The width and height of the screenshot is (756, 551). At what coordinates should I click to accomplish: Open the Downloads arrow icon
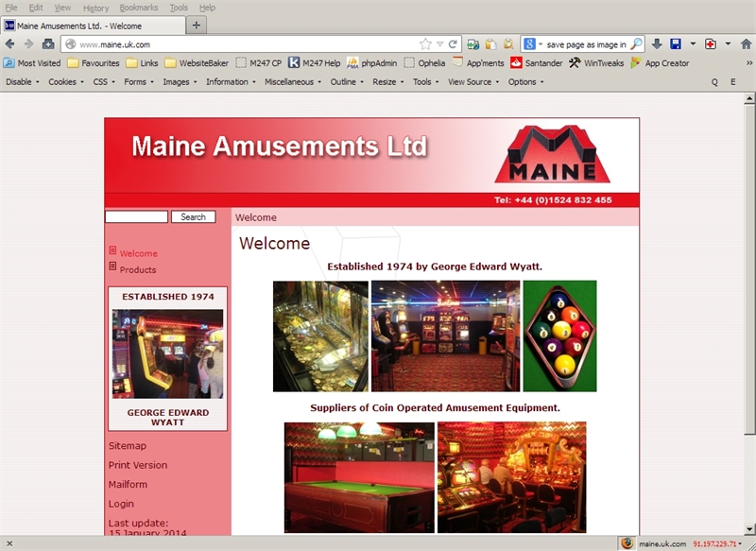(657, 44)
